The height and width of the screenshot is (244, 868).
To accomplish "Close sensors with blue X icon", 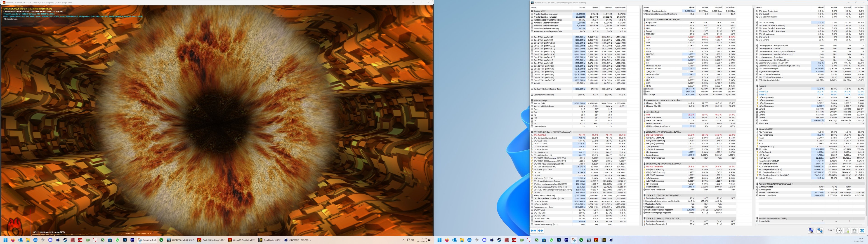I will pyautogui.click(x=862, y=230).
